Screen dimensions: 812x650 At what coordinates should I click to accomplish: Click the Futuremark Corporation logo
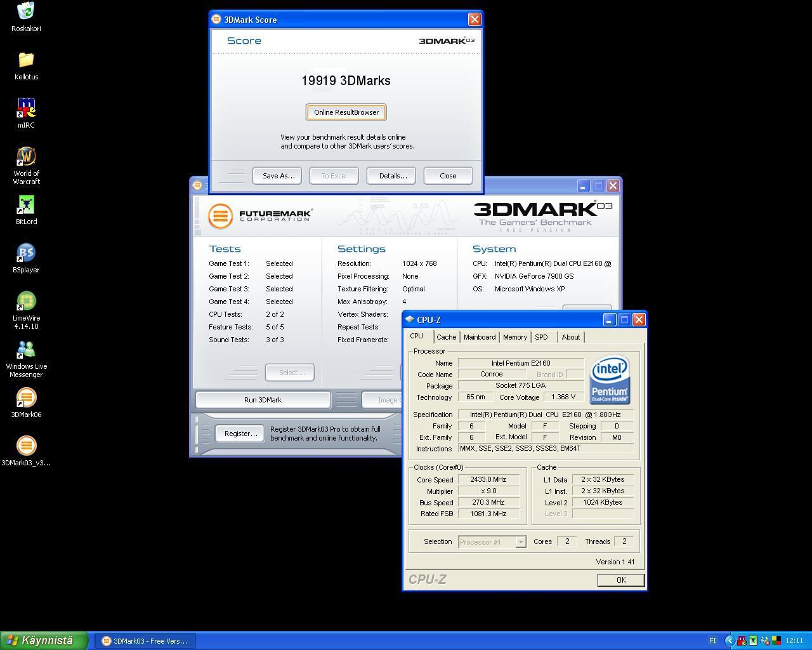tap(260, 216)
